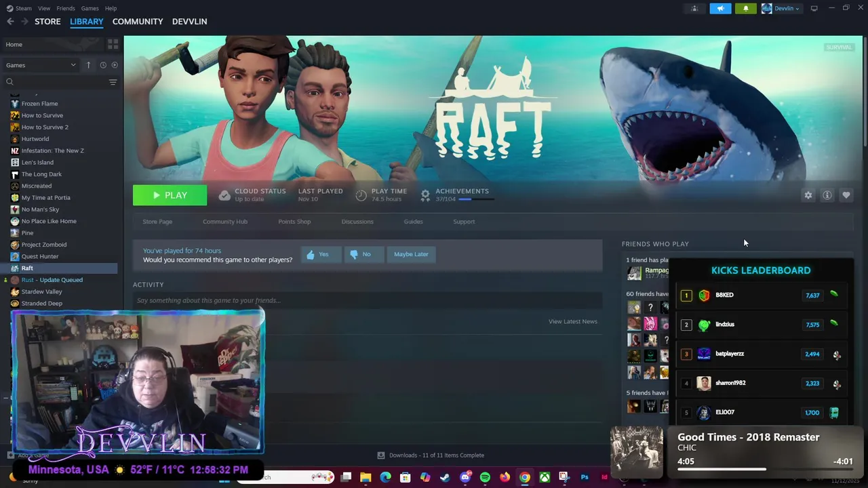Open Google Chrome from the taskbar
The height and width of the screenshot is (488, 868).
(524, 477)
